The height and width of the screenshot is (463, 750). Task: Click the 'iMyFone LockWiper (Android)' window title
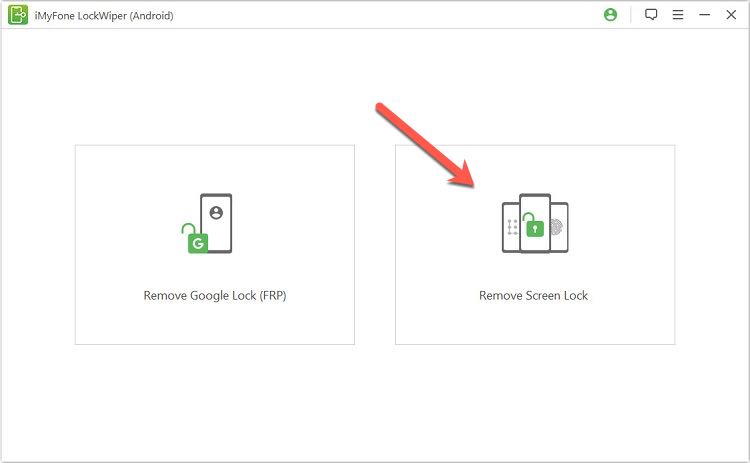(x=104, y=15)
